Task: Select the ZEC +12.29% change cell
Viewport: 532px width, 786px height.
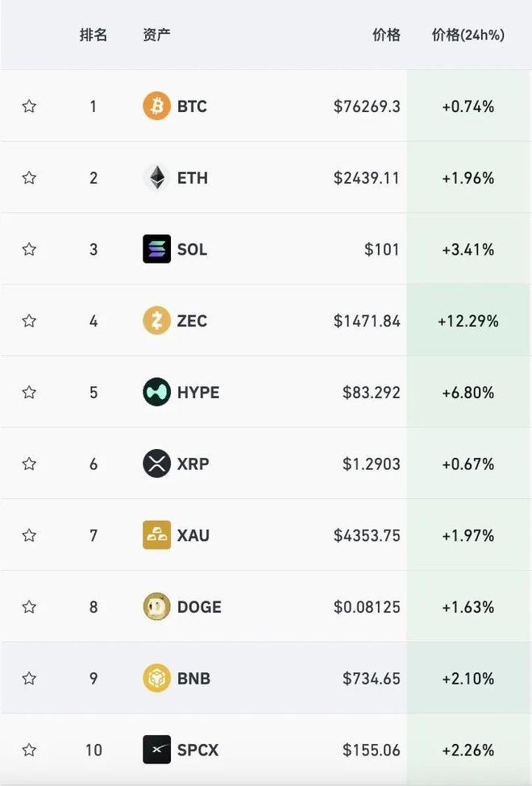Action: pyautogui.click(x=468, y=320)
